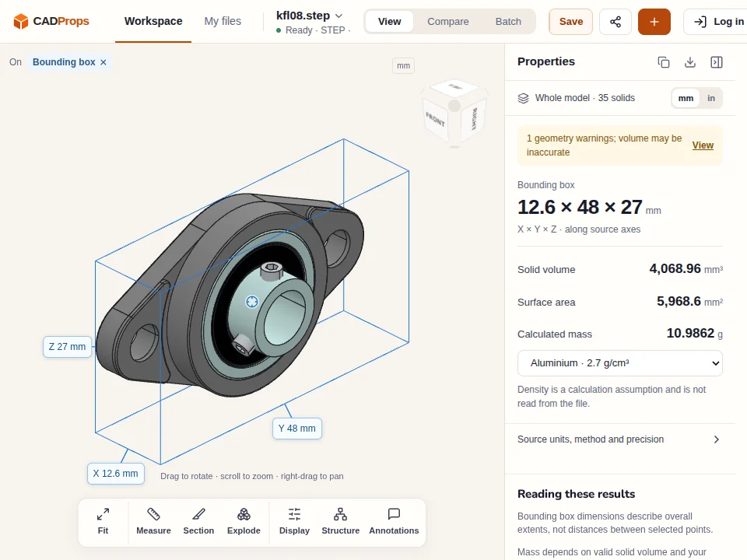The image size is (747, 560).
Task: Open the Display settings tool
Action: tap(294, 521)
